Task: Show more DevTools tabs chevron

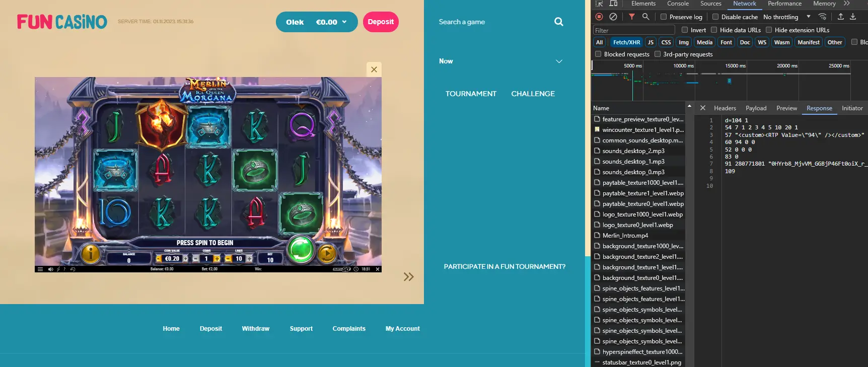Action: point(847,4)
